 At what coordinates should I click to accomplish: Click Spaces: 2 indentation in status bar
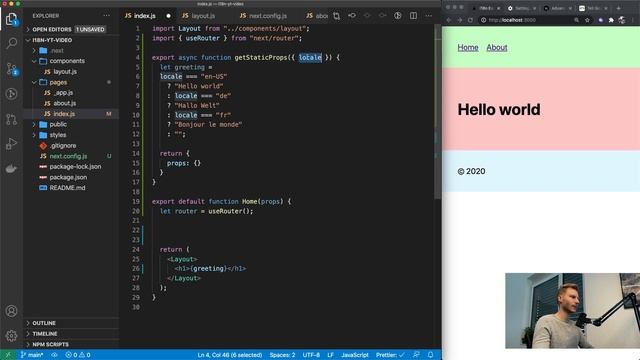click(x=282, y=355)
